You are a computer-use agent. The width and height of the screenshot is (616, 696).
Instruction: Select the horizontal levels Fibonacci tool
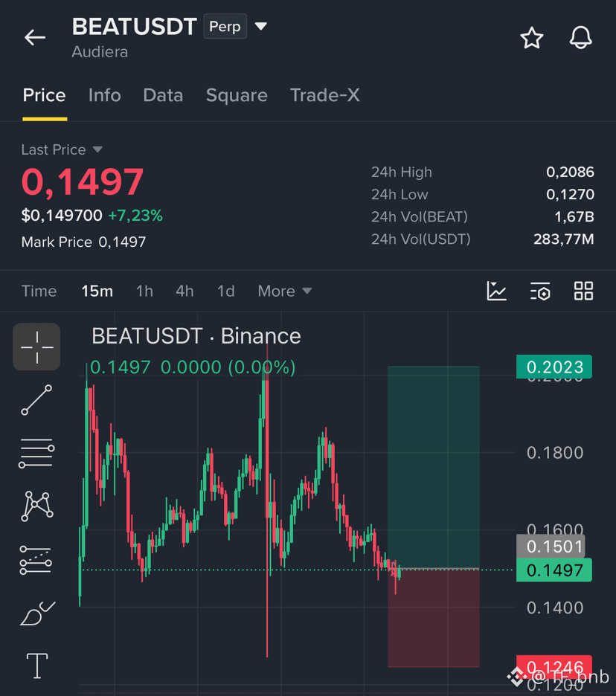point(36,453)
